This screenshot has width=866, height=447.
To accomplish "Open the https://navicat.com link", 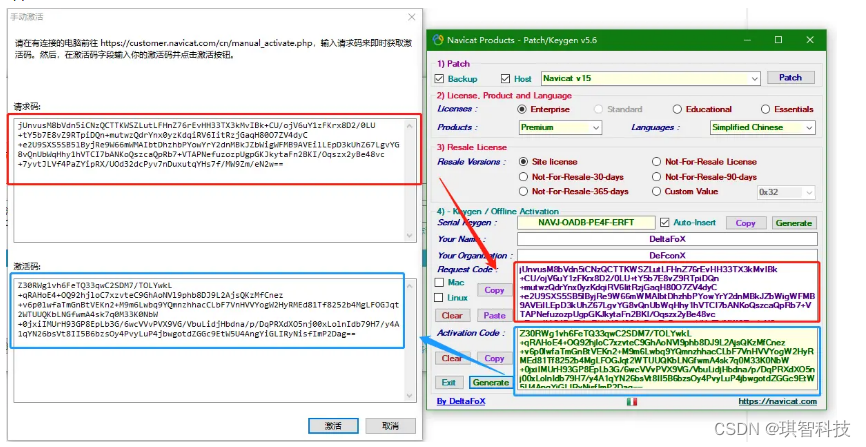I will pos(777,401).
